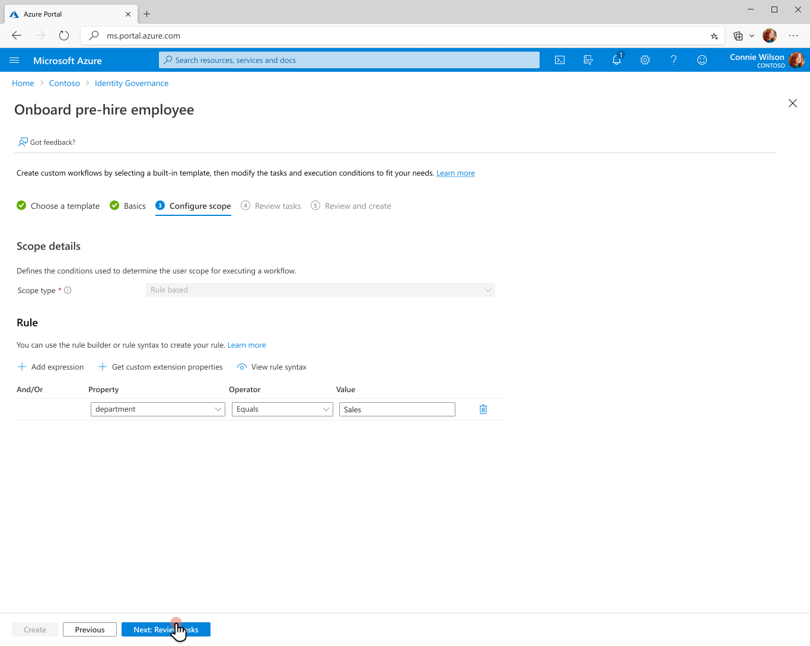
Task: Switch to the Basics wizard step
Action: tap(127, 205)
